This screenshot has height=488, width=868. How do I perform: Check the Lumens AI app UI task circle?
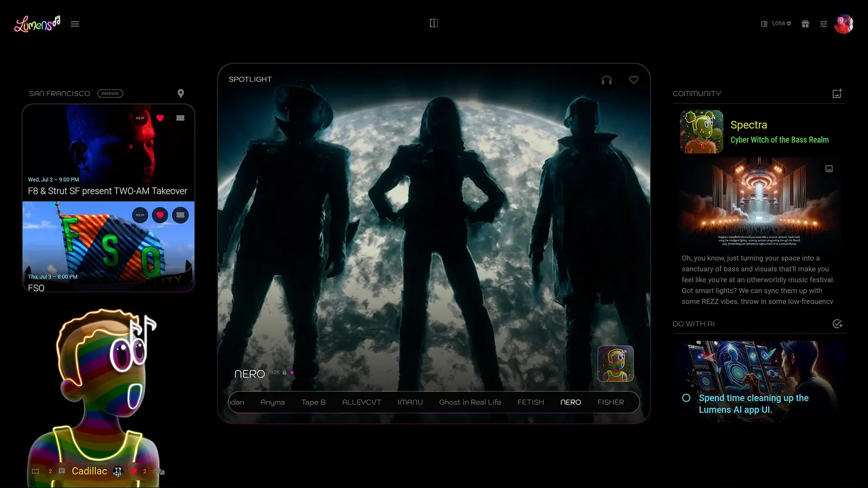tap(686, 398)
